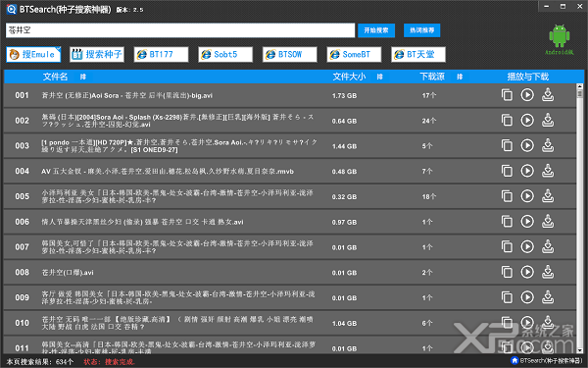
Task: Open the Android version robot icon
Action: tap(560, 36)
